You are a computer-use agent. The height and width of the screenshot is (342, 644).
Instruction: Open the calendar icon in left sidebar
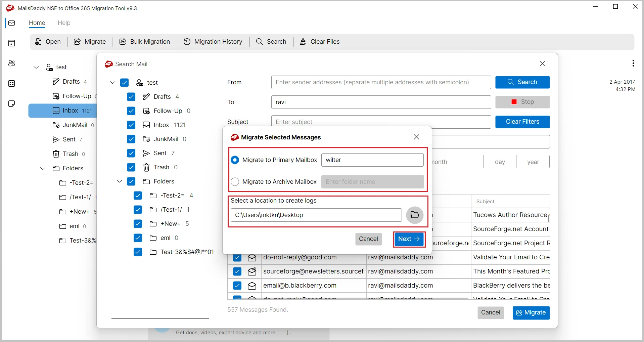pyautogui.click(x=12, y=43)
